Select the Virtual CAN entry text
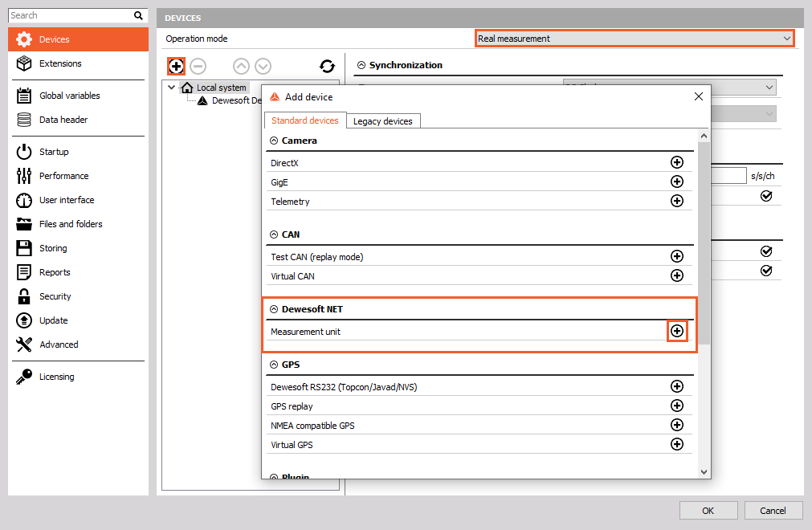 292,276
